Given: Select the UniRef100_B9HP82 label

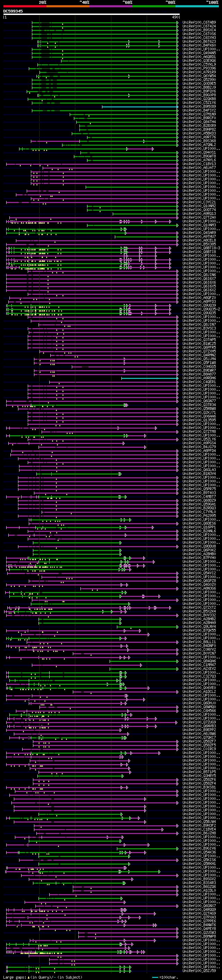Looking at the screenshot, I should tap(199, 129).
